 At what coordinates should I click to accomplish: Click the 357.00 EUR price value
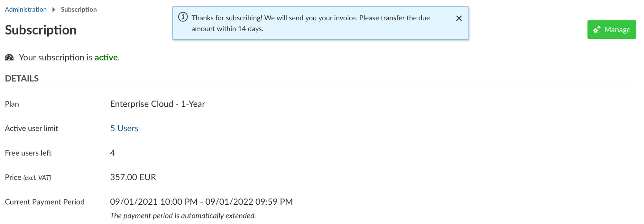pos(133,177)
